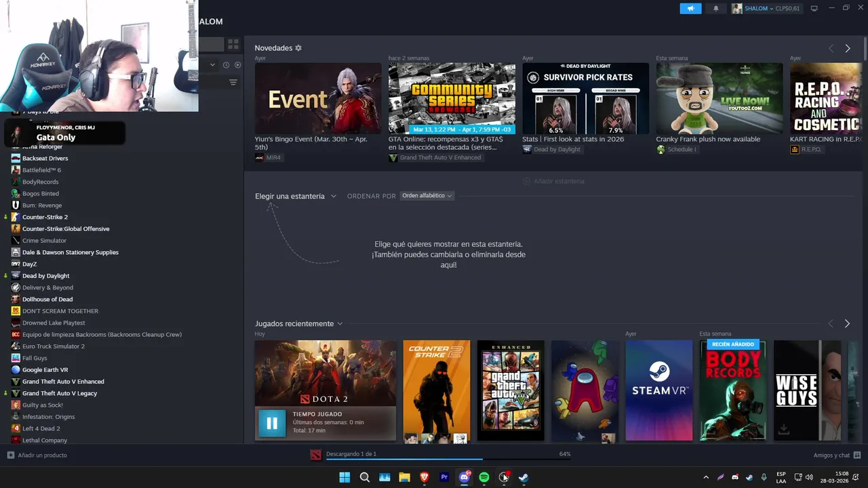The image size is (868, 488).
Task: Open the Wise Guys game cover
Action: coord(807,391)
